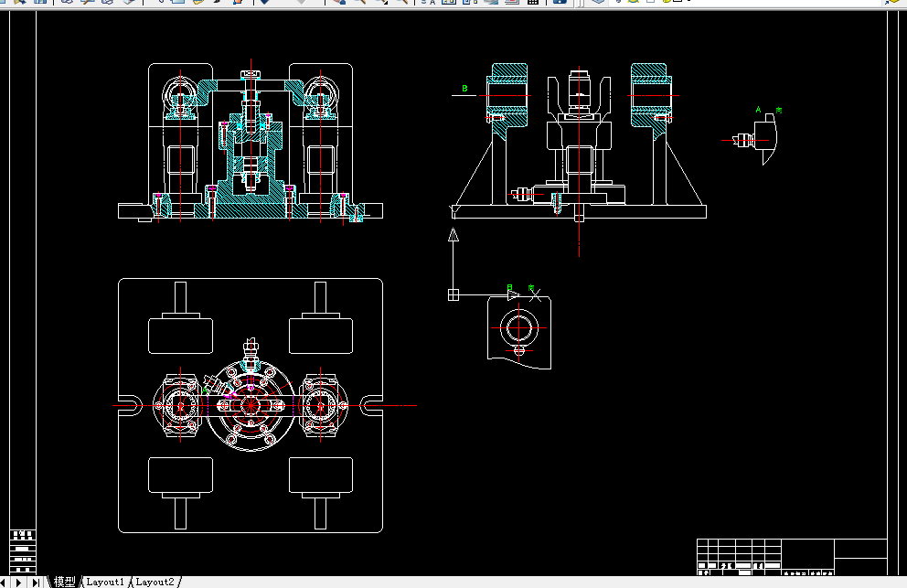Select the green B section label
Screen dimensions: 907x588
(x=464, y=89)
